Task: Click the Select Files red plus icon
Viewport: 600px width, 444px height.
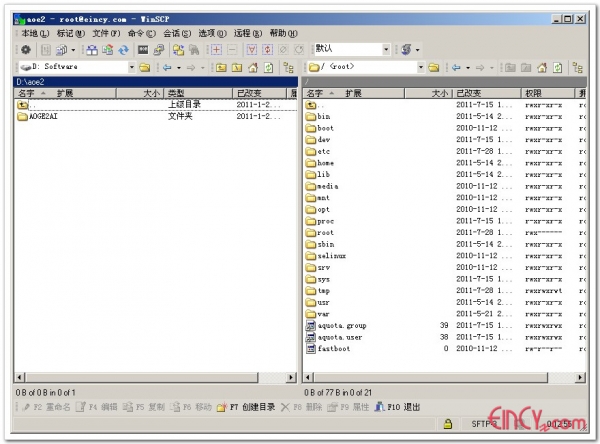Action: click(216, 49)
